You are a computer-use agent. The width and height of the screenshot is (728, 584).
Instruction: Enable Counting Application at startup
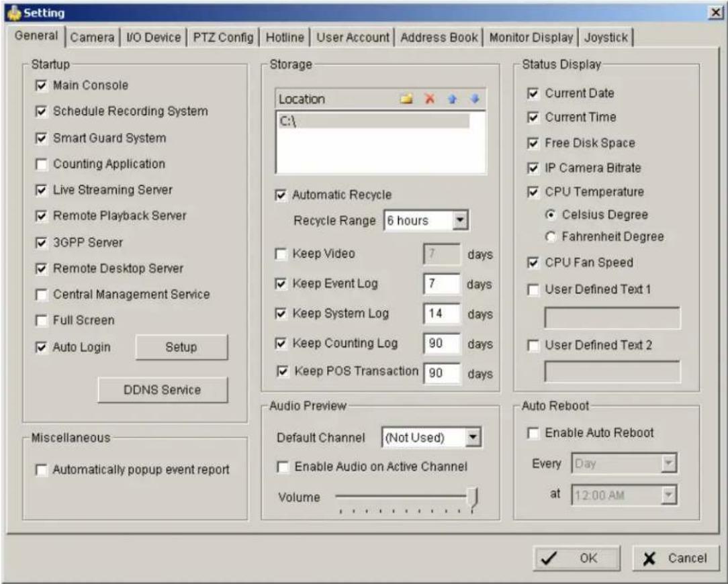tap(42, 164)
